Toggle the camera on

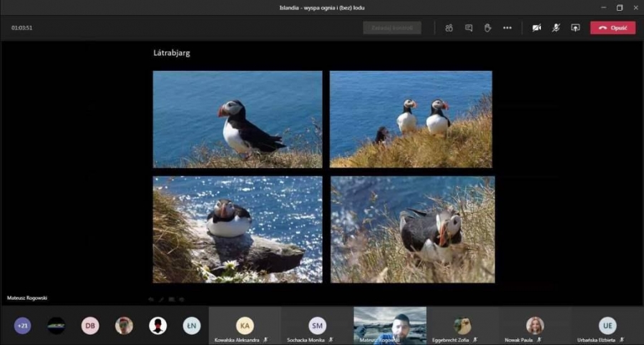(x=536, y=28)
